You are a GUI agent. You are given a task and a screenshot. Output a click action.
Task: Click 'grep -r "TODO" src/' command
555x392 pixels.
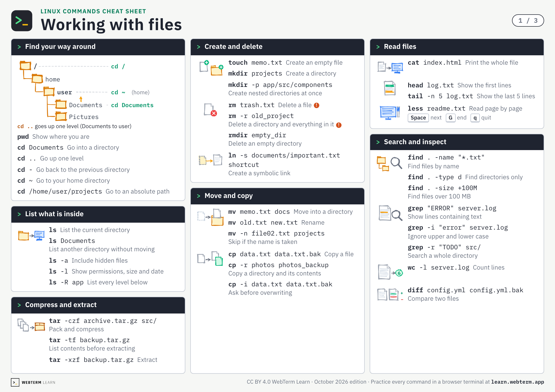[444, 247]
